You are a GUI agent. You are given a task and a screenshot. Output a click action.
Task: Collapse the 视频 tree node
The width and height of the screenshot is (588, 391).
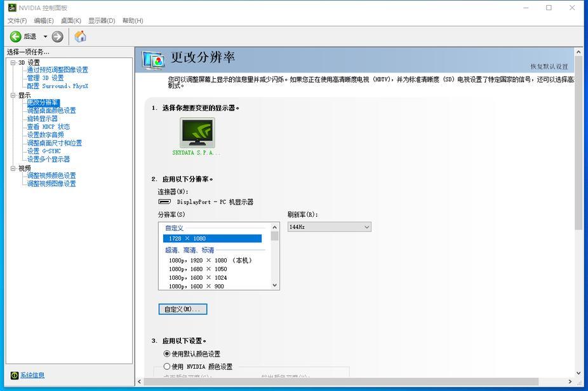pos(13,168)
